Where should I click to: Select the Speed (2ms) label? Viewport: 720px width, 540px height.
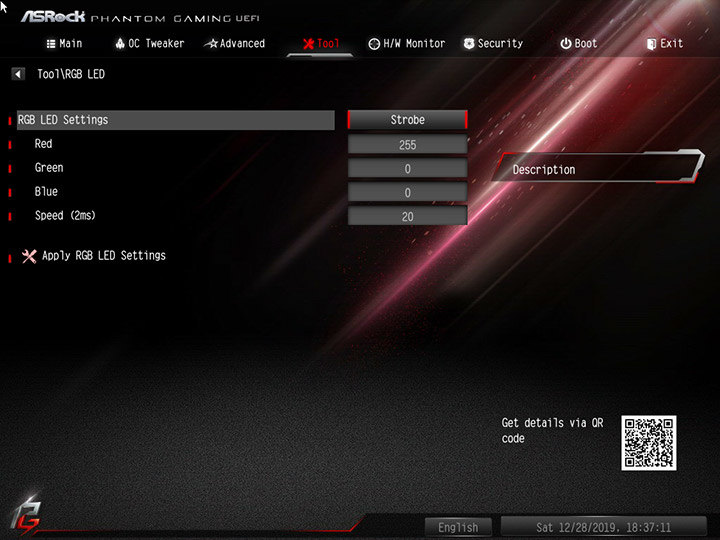pos(65,215)
